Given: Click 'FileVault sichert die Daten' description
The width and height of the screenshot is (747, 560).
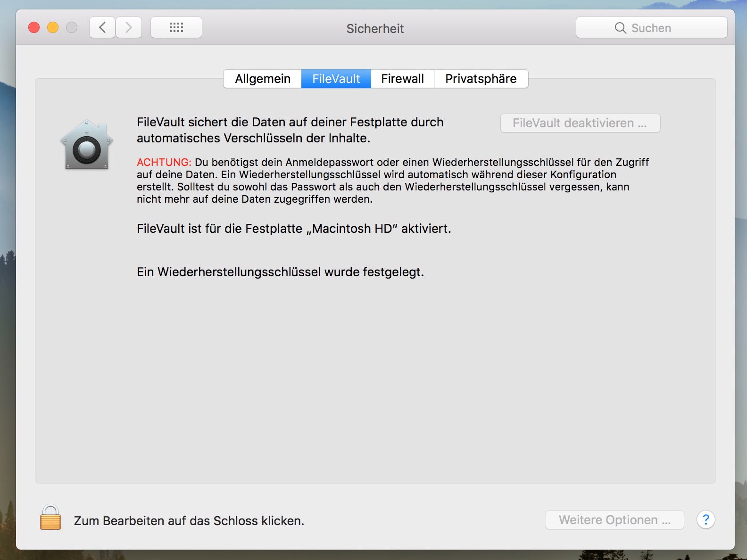Looking at the screenshot, I should [x=290, y=130].
